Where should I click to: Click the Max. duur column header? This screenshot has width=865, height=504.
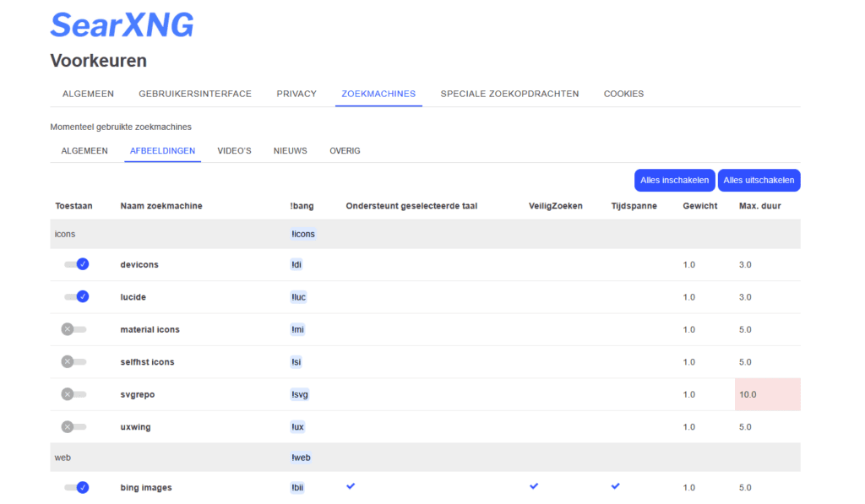759,206
